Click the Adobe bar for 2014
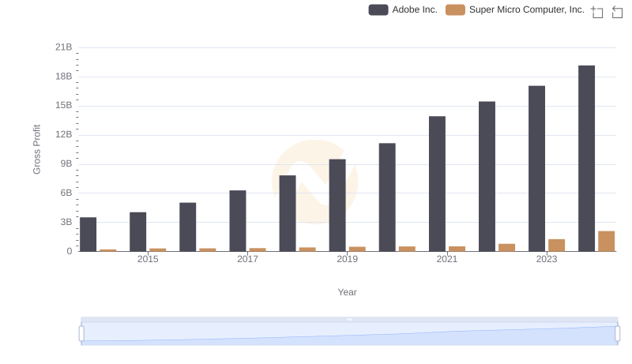Screen dimensions: 632x364 [x=88, y=235]
